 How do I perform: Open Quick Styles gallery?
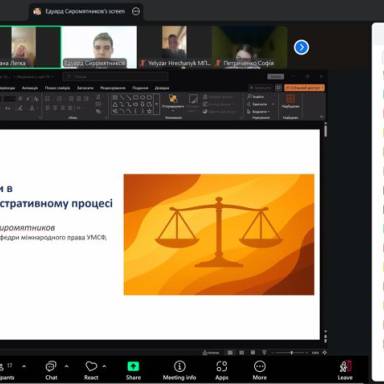193,102
